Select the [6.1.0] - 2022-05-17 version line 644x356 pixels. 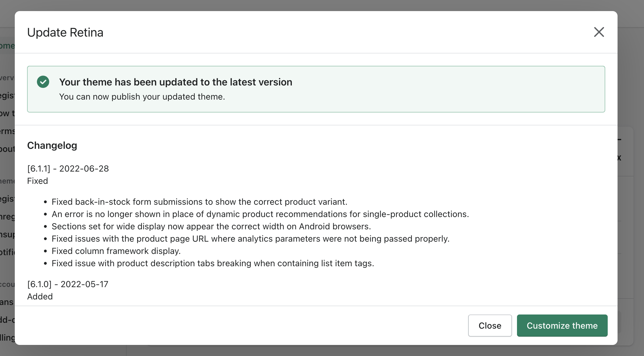click(x=68, y=284)
